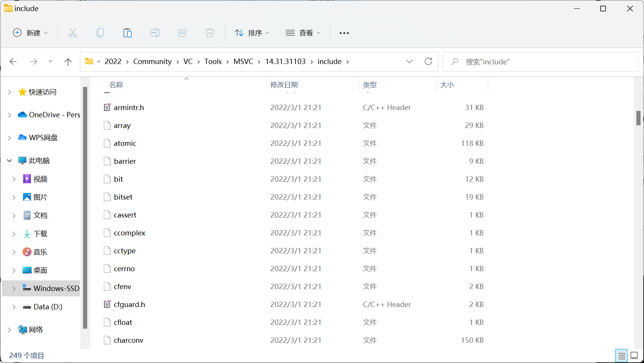Viewport: 644px width, 363px height.
Task: Click the Refresh icon in address bar
Action: 428,61
